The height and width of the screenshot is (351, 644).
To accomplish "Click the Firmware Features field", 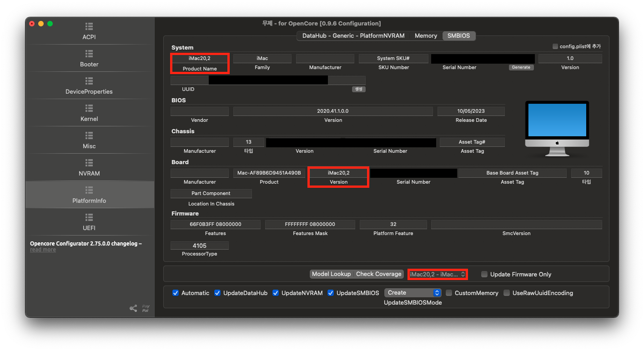I will click(x=216, y=224).
